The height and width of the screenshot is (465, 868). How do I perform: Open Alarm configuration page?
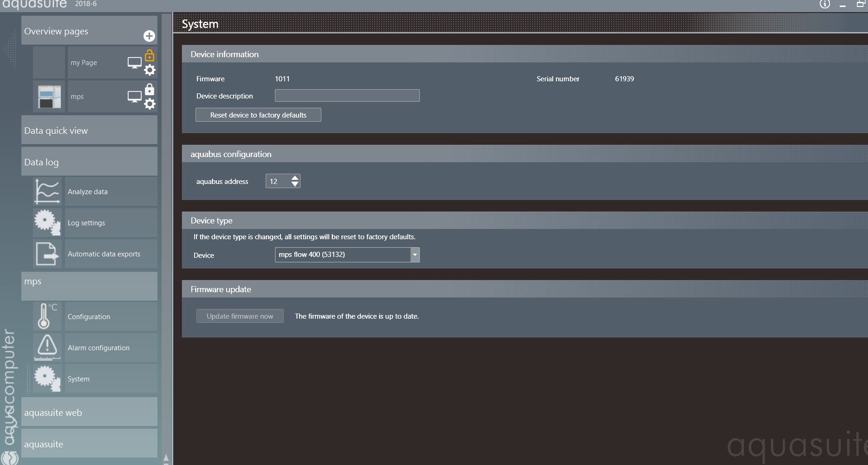(x=111, y=347)
